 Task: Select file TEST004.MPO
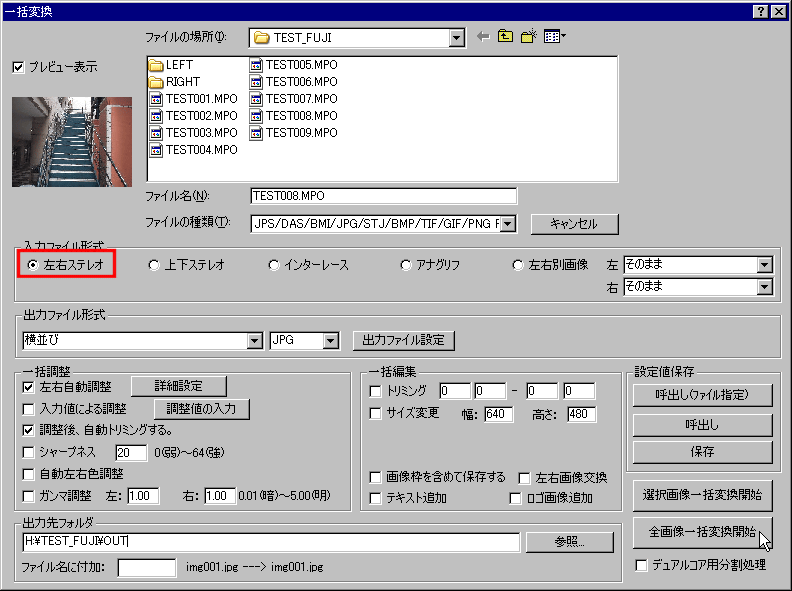click(193, 150)
